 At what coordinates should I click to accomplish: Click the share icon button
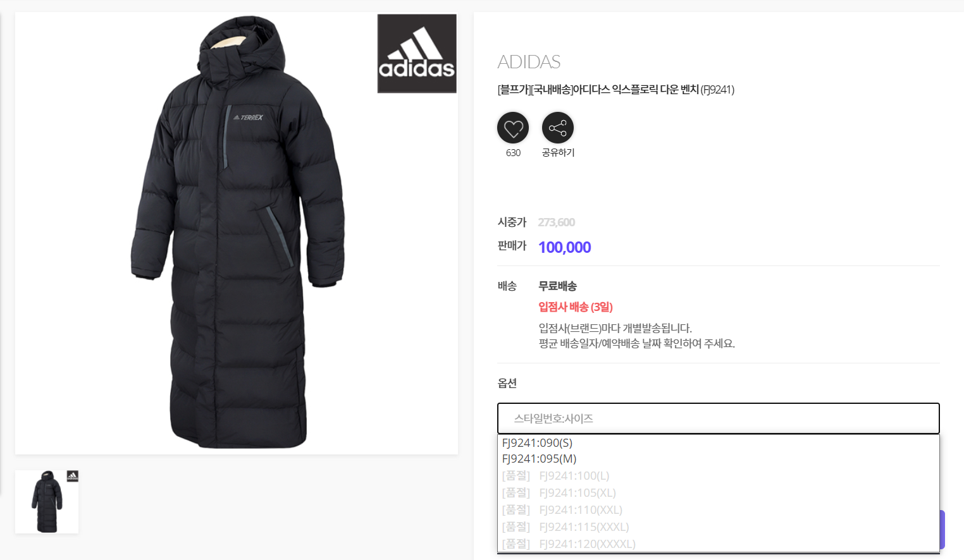(x=558, y=128)
